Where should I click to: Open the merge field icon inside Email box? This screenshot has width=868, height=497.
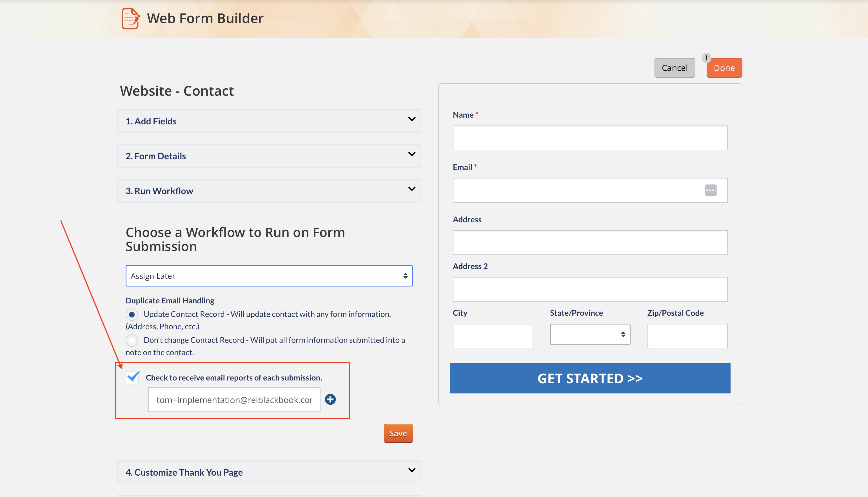(x=711, y=190)
